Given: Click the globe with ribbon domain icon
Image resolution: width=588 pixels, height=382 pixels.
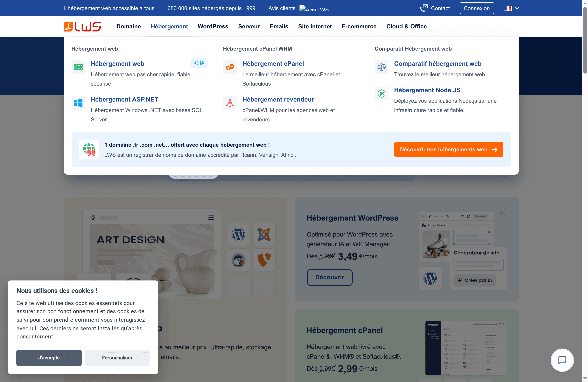Looking at the screenshot, I should (x=89, y=149).
